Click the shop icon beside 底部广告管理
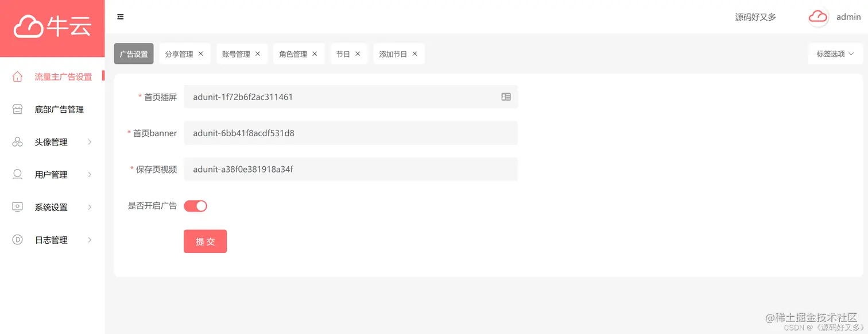 [17, 109]
